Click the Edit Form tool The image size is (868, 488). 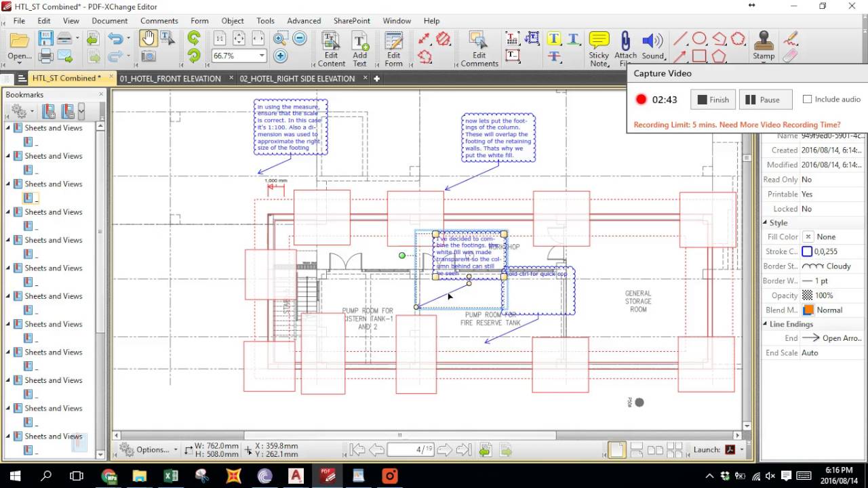(x=393, y=49)
